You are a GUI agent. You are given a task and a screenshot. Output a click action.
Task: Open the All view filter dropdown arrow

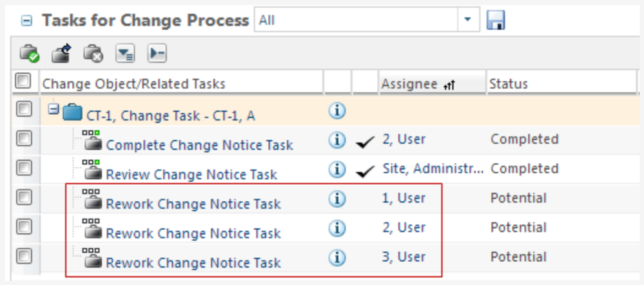point(467,20)
